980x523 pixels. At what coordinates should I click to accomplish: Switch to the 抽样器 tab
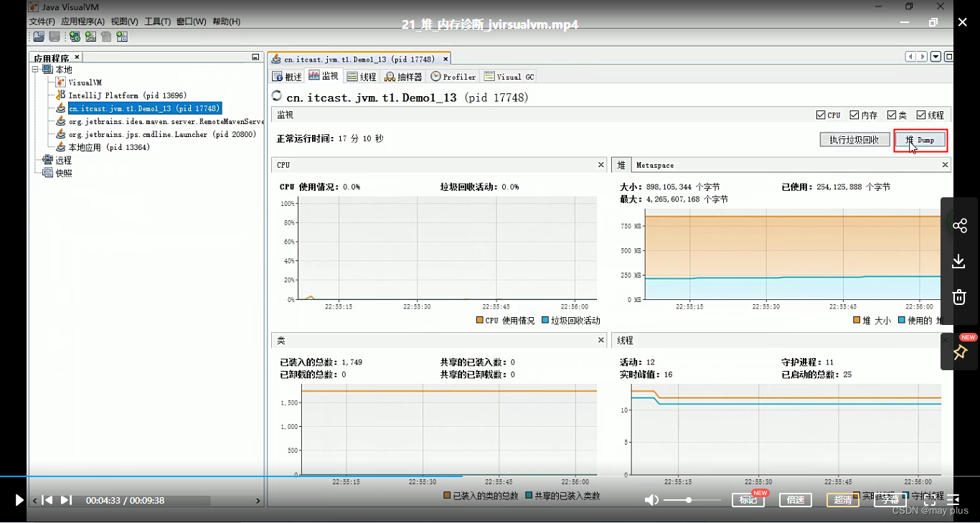404,77
